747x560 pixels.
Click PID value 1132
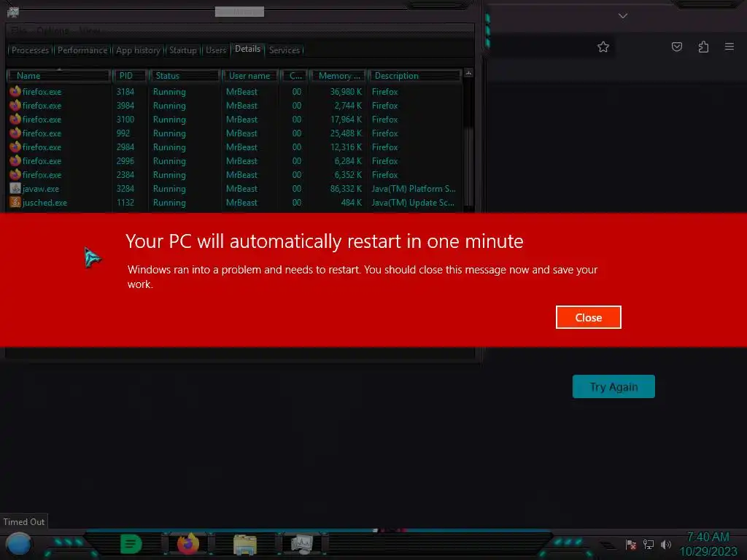coord(125,203)
